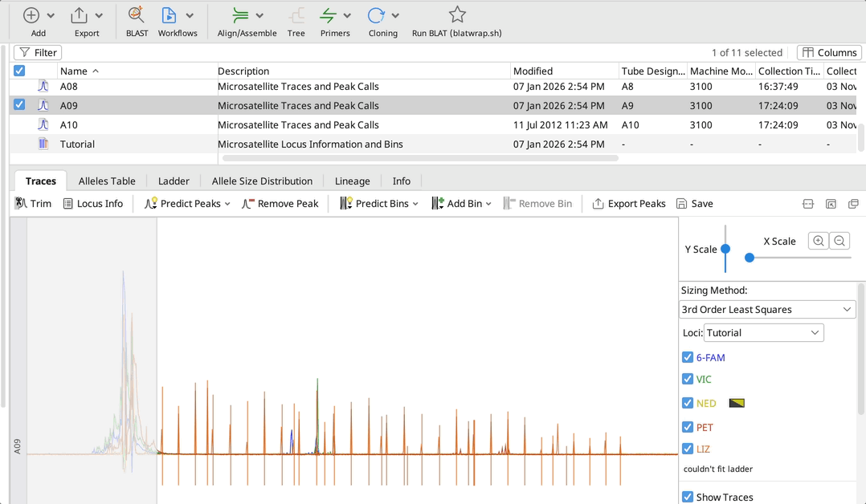Open the Sizing Method dropdown
The width and height of the screenshot is (866, 504).
(767, 310)
